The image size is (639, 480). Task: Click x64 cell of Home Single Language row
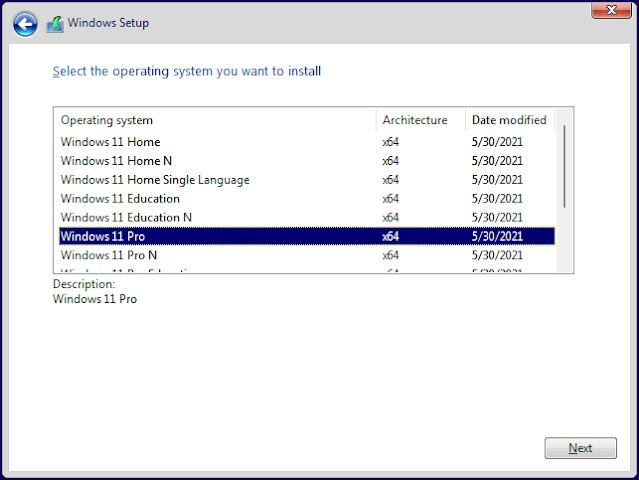390,180
